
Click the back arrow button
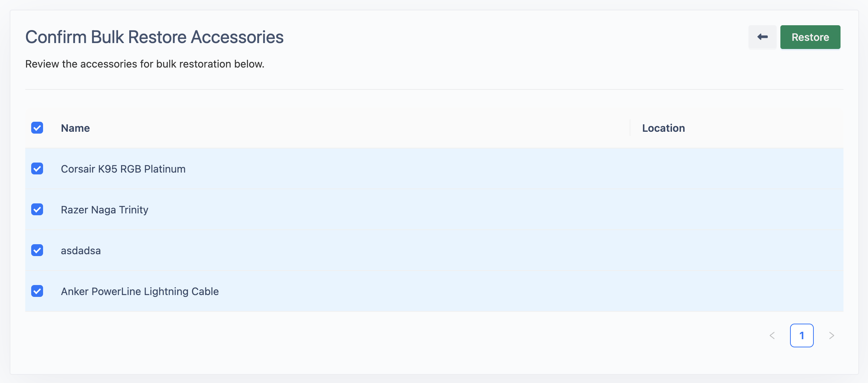pos(762,37)
